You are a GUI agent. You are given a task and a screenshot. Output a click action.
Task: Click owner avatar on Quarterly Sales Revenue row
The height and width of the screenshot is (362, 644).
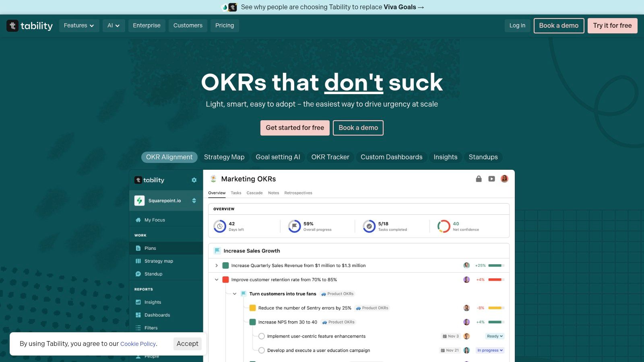coord(466,265)
